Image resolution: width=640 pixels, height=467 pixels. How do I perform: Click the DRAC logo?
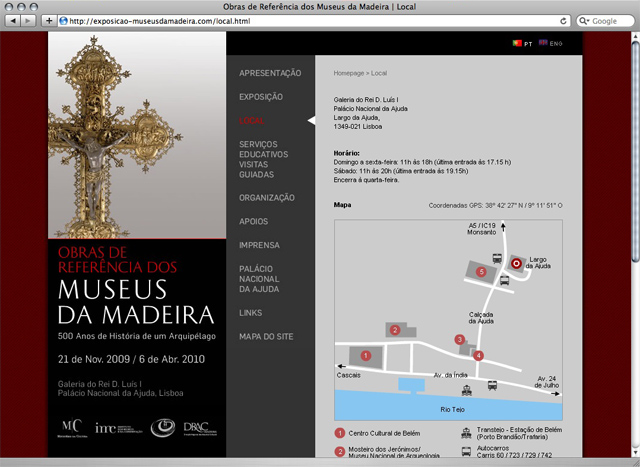(200, 429)
